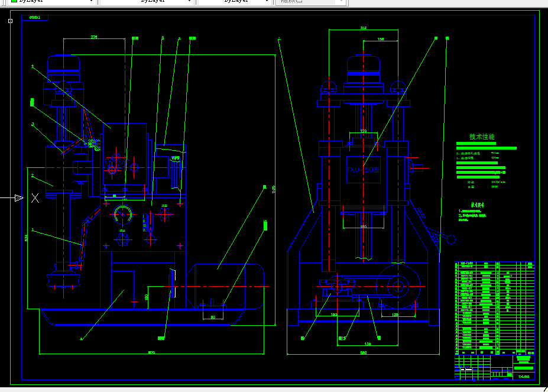The width and height of the screenshot is (548, 392).
Task: Select part balloon number "2"
Action: click(33, 176)
